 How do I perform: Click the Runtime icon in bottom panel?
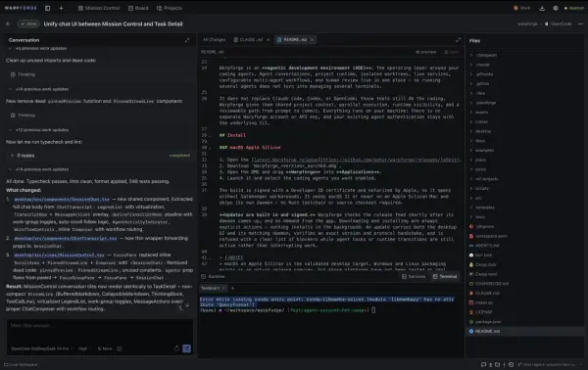[x=204, y=276]
